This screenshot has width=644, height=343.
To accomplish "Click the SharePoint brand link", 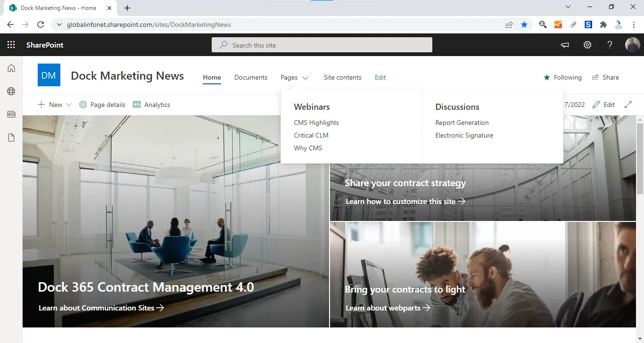I will point(45,45).
